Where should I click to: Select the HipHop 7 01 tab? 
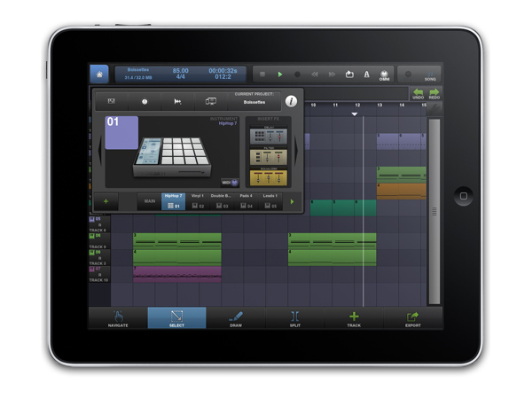tap(174, 201)
